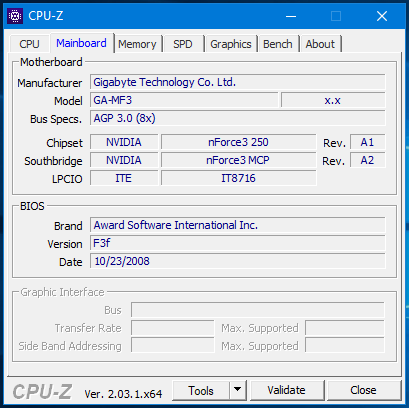Viewport: 409px width, 408px height.
Task: Click the BIOS Version value F3f
Action: [237, 243]
